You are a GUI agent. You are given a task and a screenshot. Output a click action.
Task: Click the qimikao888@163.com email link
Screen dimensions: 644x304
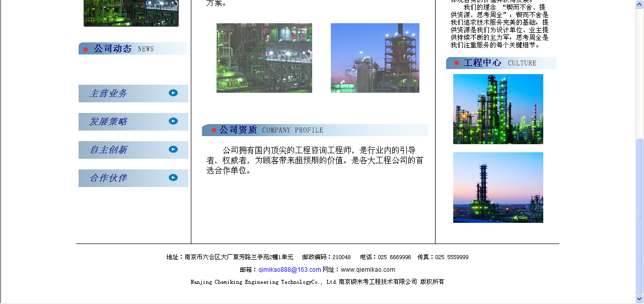click(290, 270)
